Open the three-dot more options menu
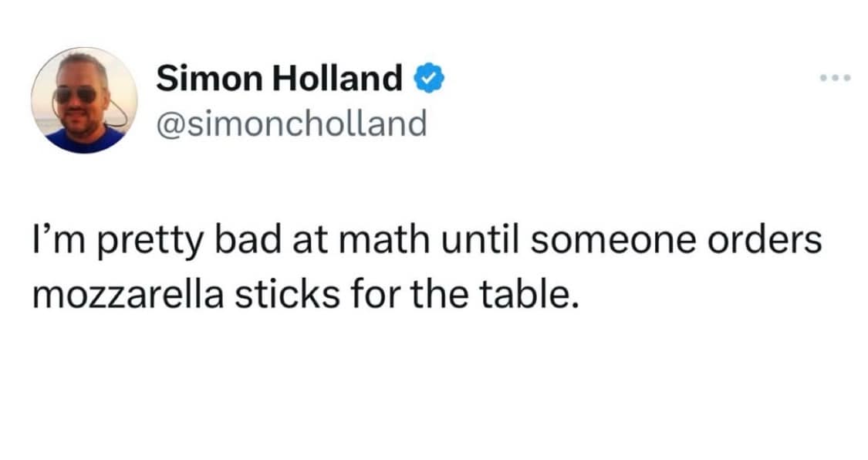The image size is (868, 460). coord(836,78)
